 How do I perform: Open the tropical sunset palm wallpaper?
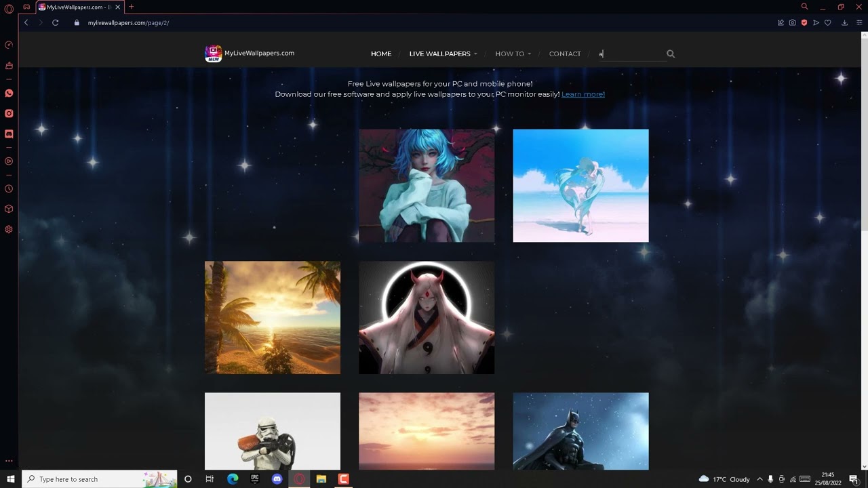(273, 317)
